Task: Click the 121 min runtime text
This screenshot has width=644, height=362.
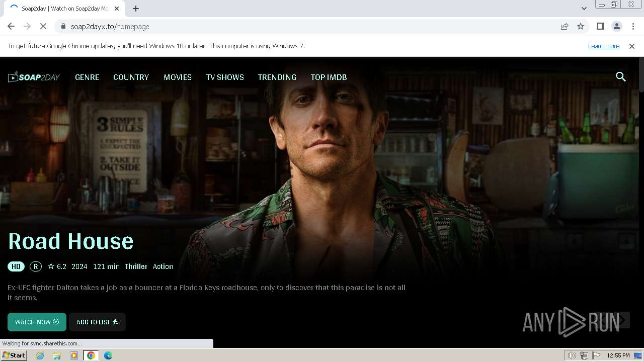Action: coord(106,266)
